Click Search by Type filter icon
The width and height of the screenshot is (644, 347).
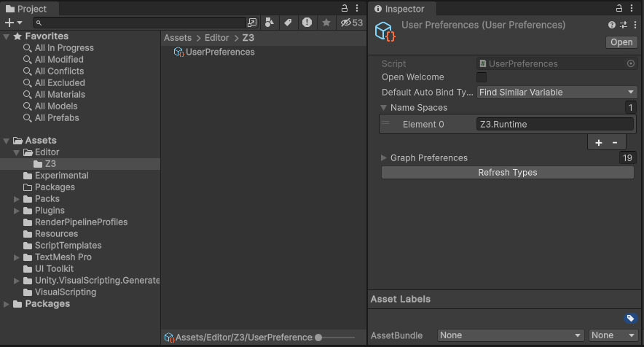pyautogui.click(x=270, y=23)
